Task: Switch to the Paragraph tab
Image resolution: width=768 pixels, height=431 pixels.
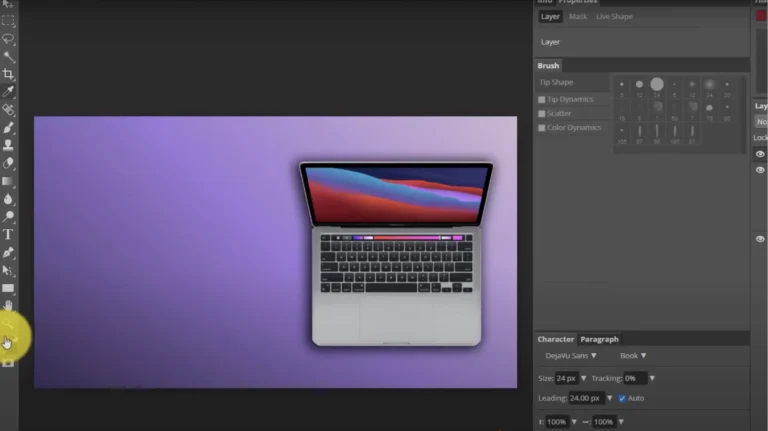Action: [x=600, y=339]
